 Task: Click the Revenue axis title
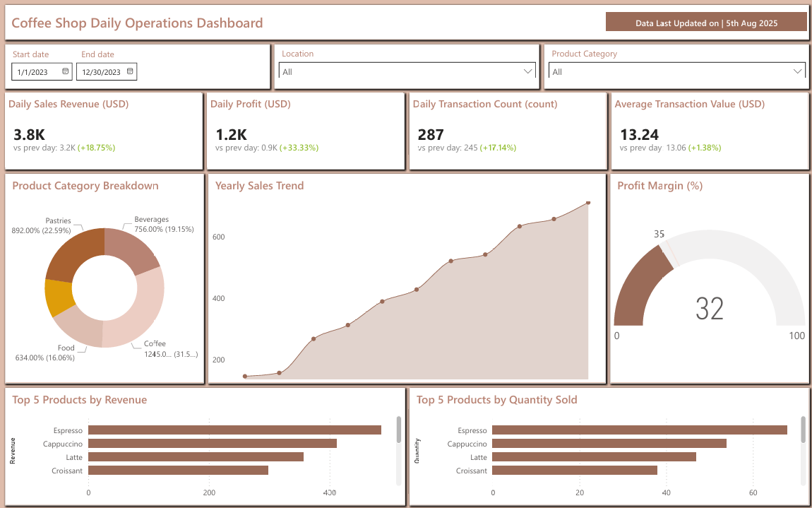click(13, 451)
